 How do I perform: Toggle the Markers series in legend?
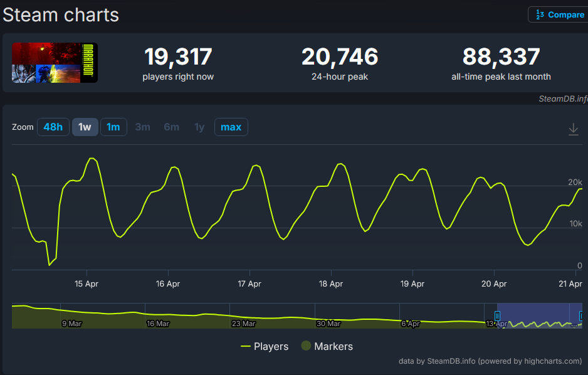327,346
